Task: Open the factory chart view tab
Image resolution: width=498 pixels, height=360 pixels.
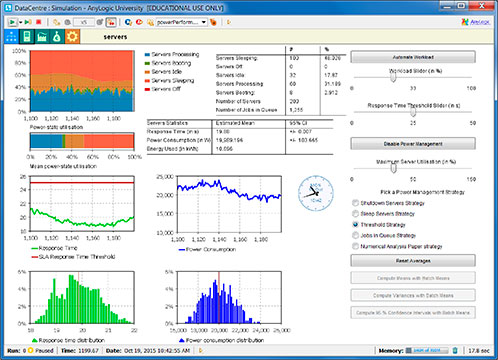Action: tap(42, 37)
